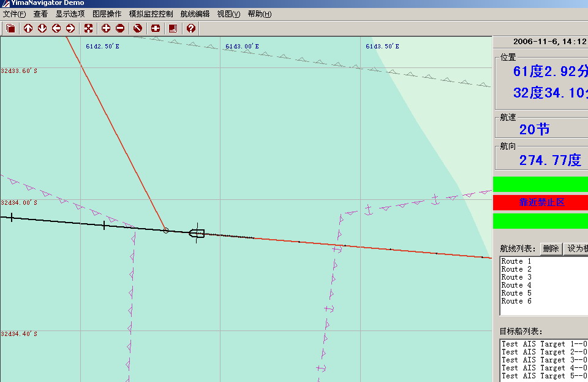This screenshot has height=382, width=588.
Task: Open the 查看 menu
Action: click(x=40, y=14)
